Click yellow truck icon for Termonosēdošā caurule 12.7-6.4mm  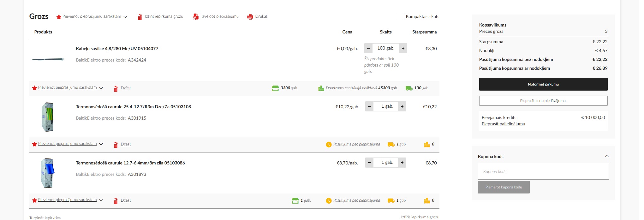pos(391,201)
